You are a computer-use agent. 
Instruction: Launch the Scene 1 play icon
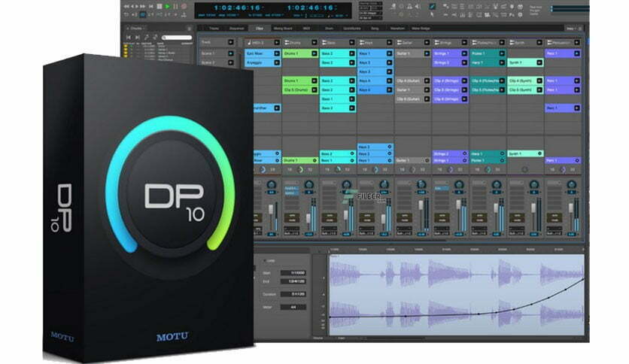coord(231,53)
